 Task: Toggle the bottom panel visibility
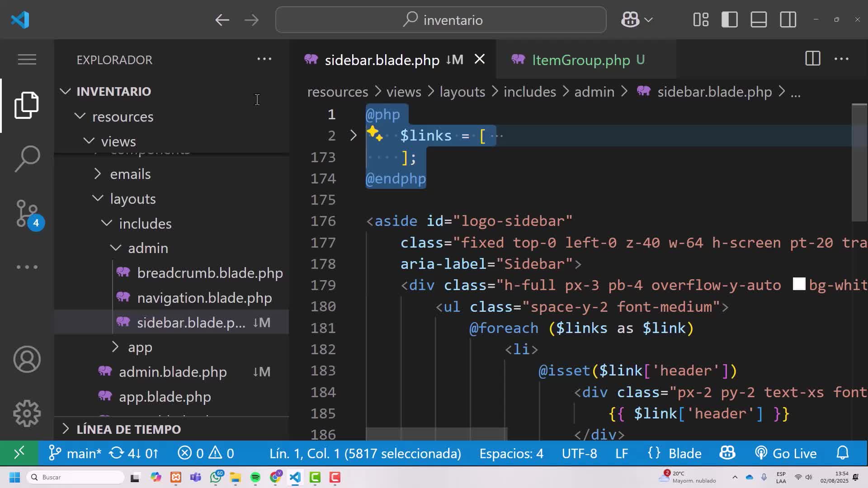pos(759,20)
